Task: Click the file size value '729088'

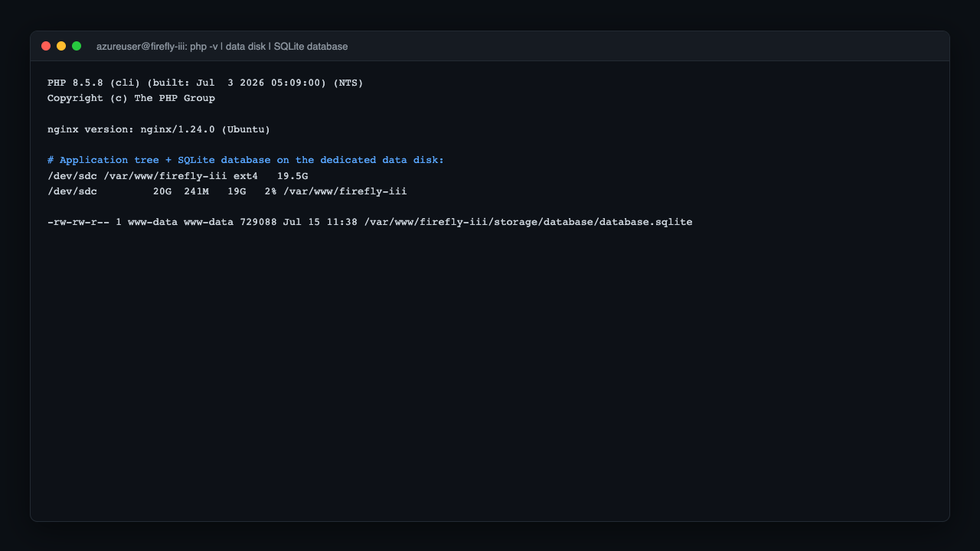Action: [x=258, y=222]
